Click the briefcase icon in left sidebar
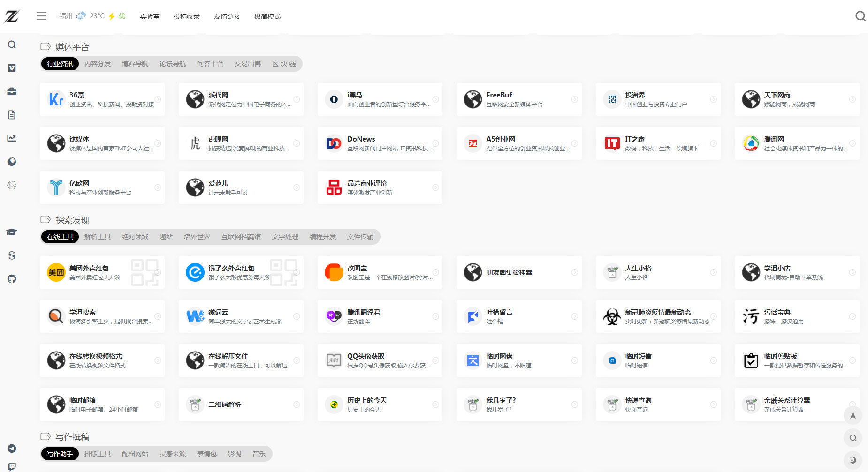Image resolution: width=868 pixels, height=472 pixels. (x=12, y=91)
